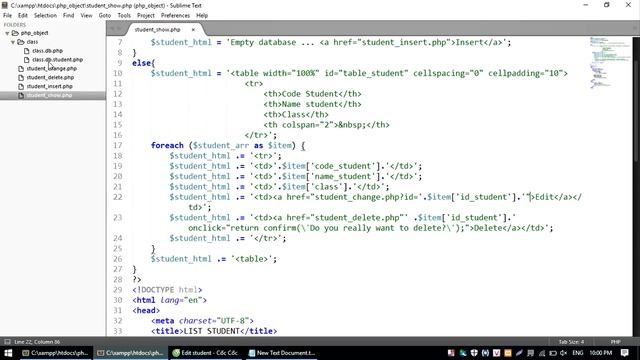Open the Help menu

[x=202, y=16]
